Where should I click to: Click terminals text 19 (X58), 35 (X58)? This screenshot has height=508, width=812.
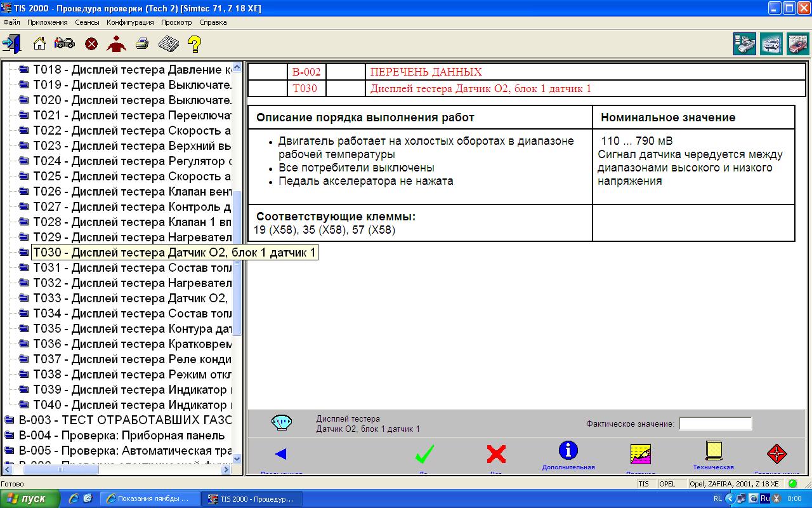(x=324, y=230)
